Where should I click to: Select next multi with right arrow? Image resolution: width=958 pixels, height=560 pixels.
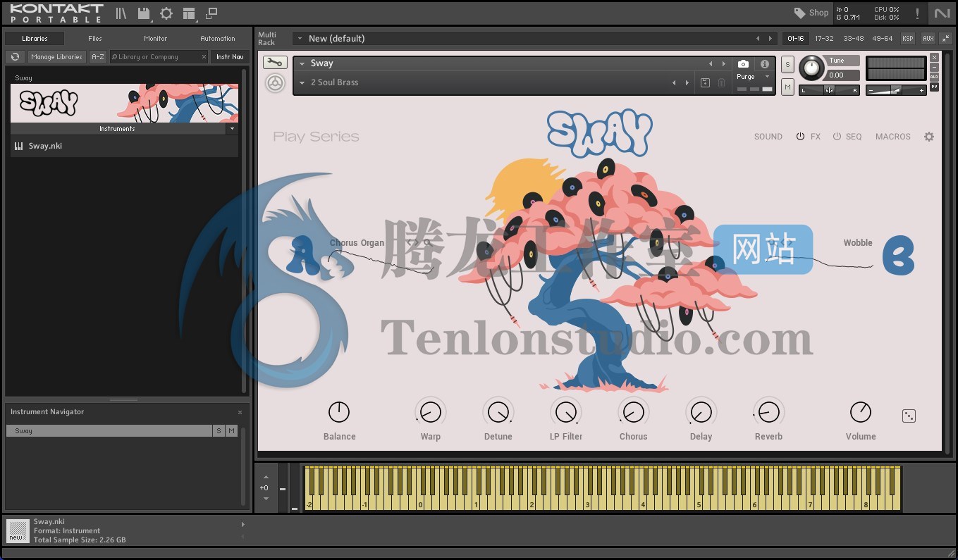[770, 39]
